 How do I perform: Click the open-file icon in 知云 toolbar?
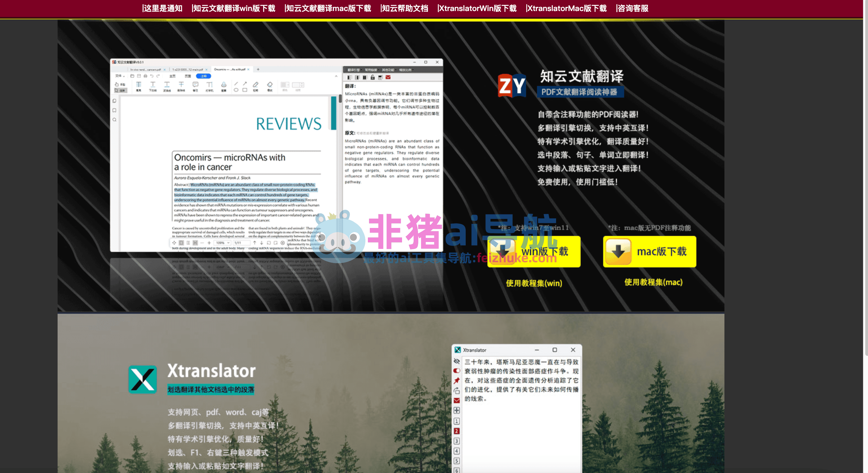click(x=132, y=76)
